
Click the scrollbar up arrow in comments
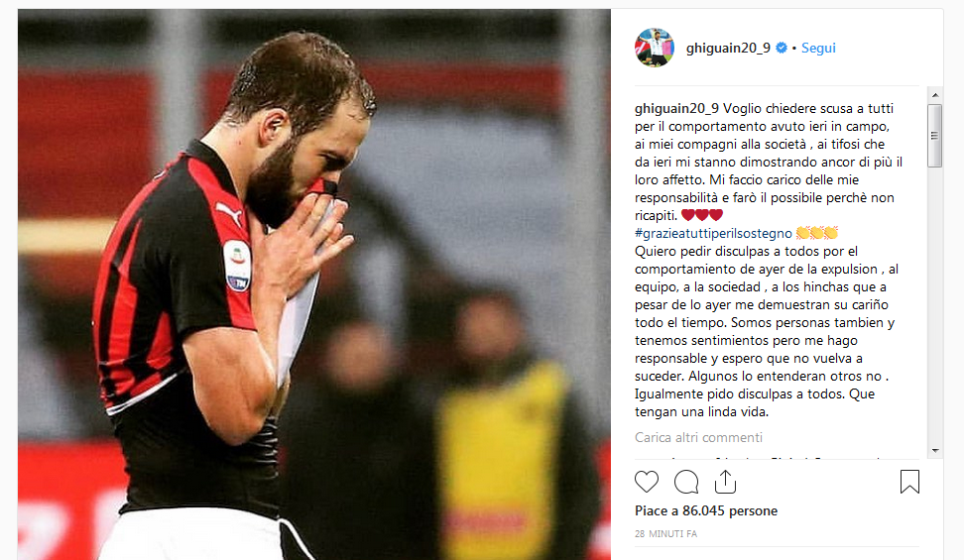point(935,95)
